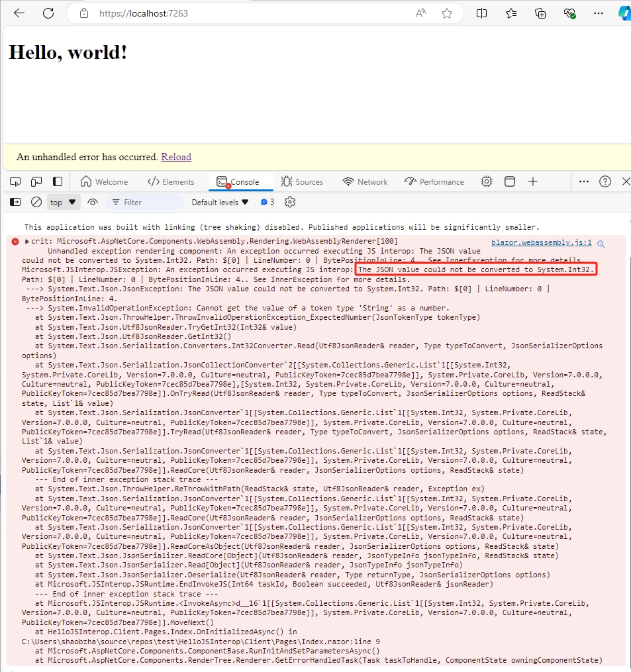Switch to the Welcome tab
The width and height of the screenshot is (631, 672).
(x=104, y=181)
